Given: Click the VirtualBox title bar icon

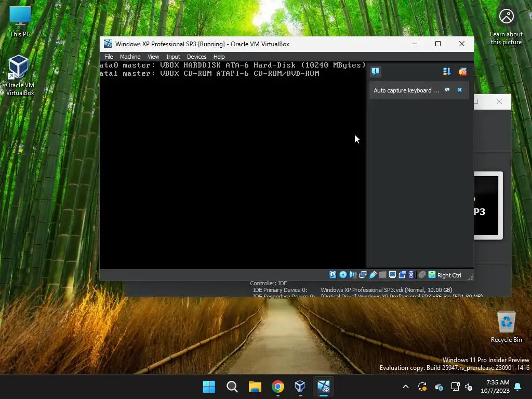Looking at the screenshot, I should pos(108,44).
